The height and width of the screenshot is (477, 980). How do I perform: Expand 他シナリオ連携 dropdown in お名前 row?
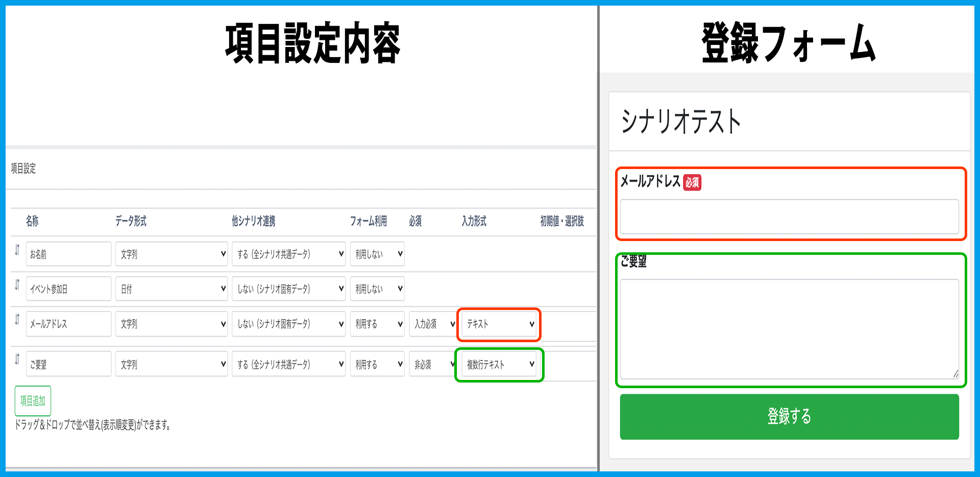[x=288, y=254]
